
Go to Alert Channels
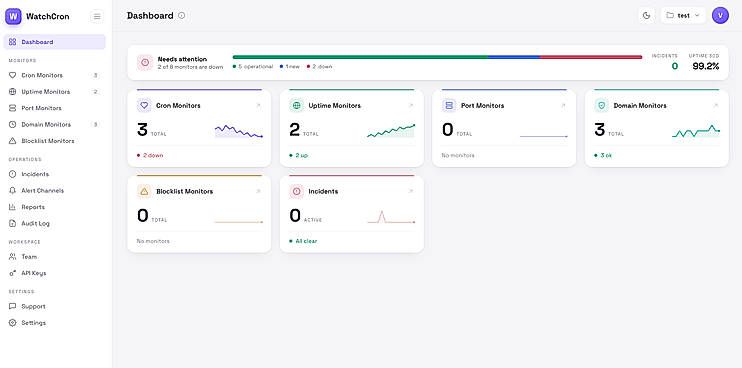(54, 191)
